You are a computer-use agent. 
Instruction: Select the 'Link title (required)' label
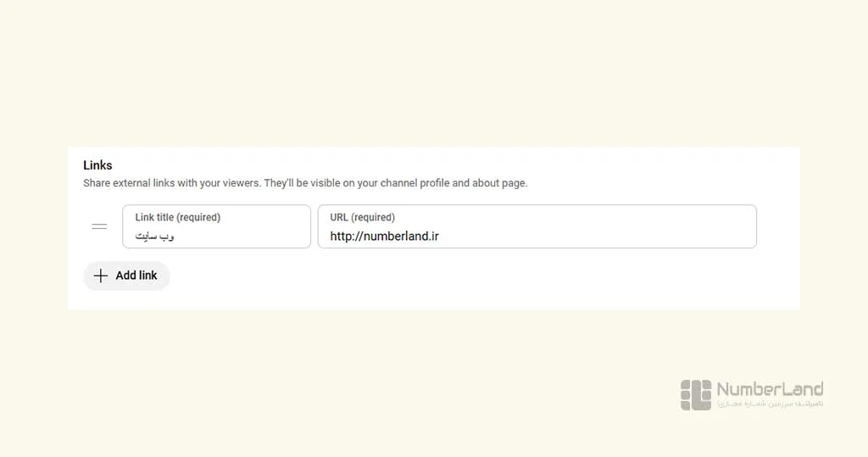click(178, 218)
